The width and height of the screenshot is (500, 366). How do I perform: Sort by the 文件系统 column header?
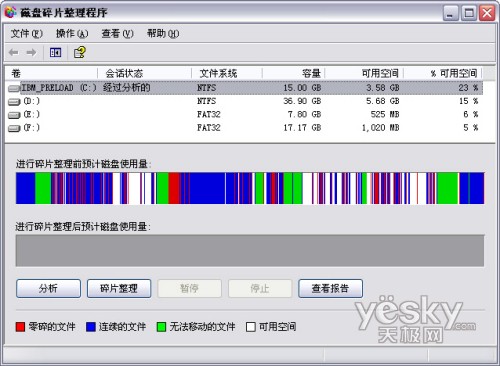point(227,73)
